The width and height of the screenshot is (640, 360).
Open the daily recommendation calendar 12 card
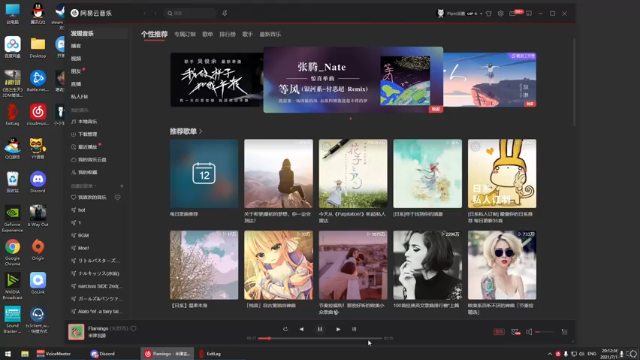point(204,173)
